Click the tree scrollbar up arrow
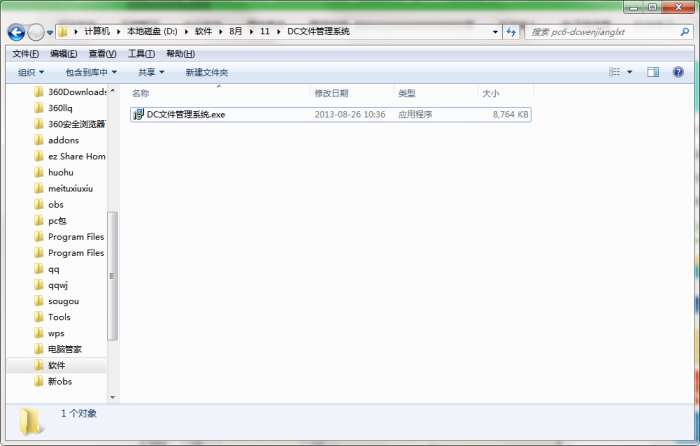 point(112,91)
